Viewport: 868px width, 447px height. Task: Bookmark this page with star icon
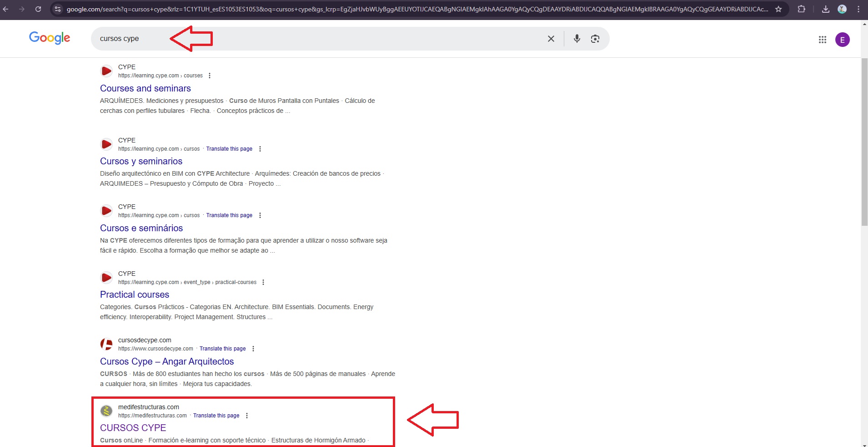778,9
